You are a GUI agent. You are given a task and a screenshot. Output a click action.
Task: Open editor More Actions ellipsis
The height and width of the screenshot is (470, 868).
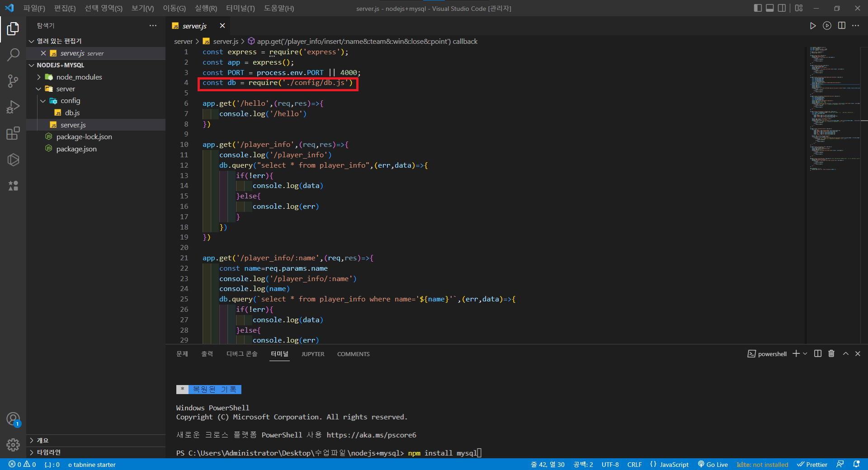(x=855, y=26)
